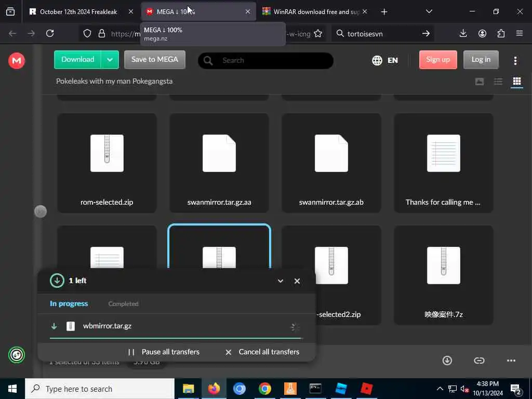The width and height of the screenshot is (532, 399).
Task: Click the site security padlock icon
Action: pos(101,33)
